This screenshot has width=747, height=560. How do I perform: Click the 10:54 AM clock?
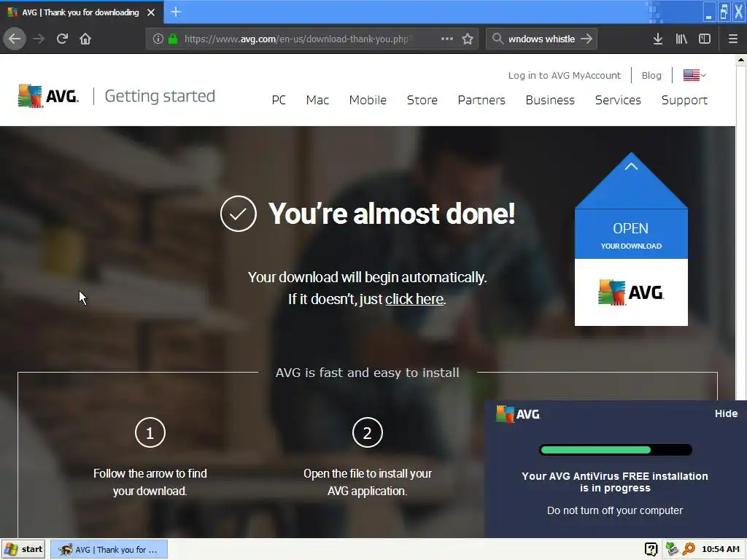(720, 549)
